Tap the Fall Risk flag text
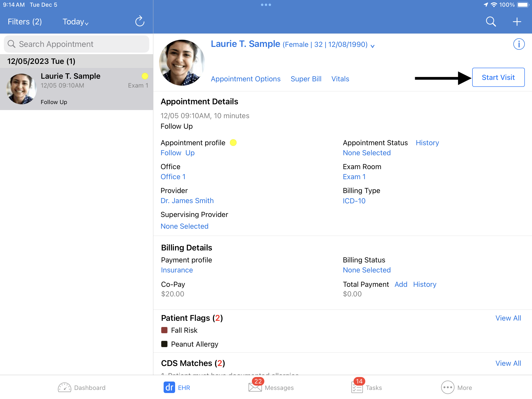The height and width of the screenshot is (399, 532). [184, 330]
